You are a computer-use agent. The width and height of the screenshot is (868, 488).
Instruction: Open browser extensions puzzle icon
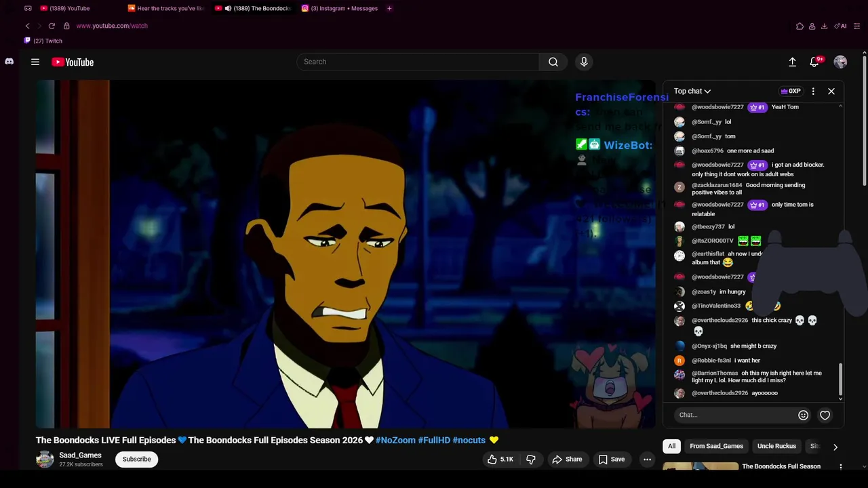[x=800, y=26]
